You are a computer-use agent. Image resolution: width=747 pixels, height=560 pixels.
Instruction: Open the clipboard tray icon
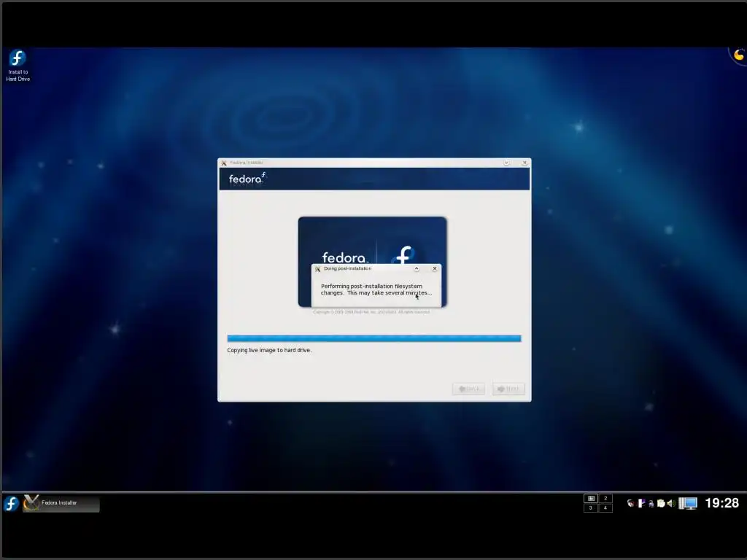(661, 503)
